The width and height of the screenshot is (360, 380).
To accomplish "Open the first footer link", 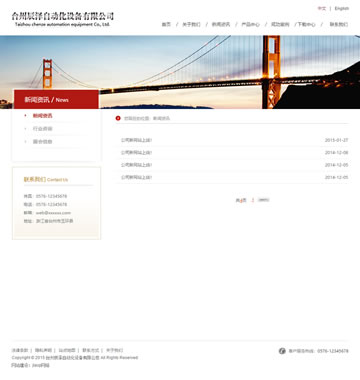I will pyautogui.click(x=20, y=350).
